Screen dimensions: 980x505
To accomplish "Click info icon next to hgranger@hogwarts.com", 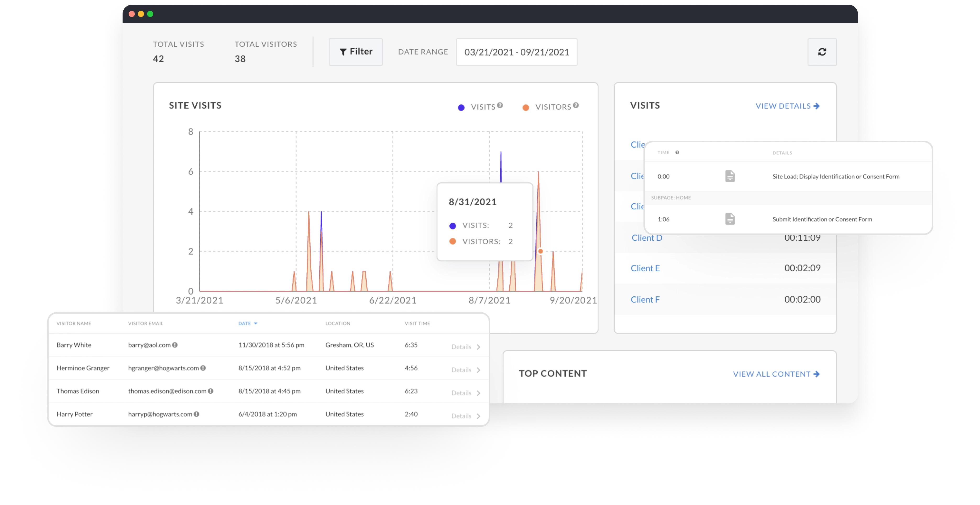I will tap(203, 368).
